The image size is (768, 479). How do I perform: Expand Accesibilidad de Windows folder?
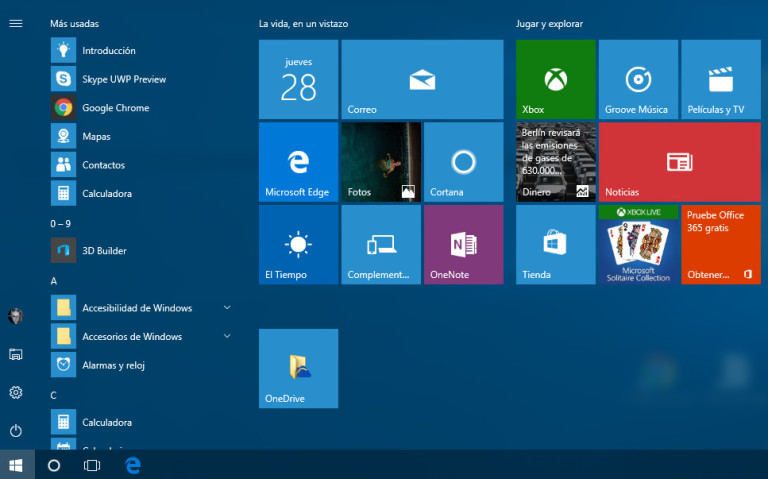(138, 308)
